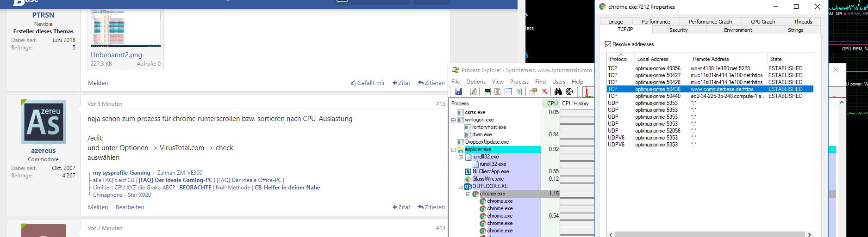Click the azereus avatar image
Image resolution: width=868 pixels, height=237 pixels.
tap(44, 122)
